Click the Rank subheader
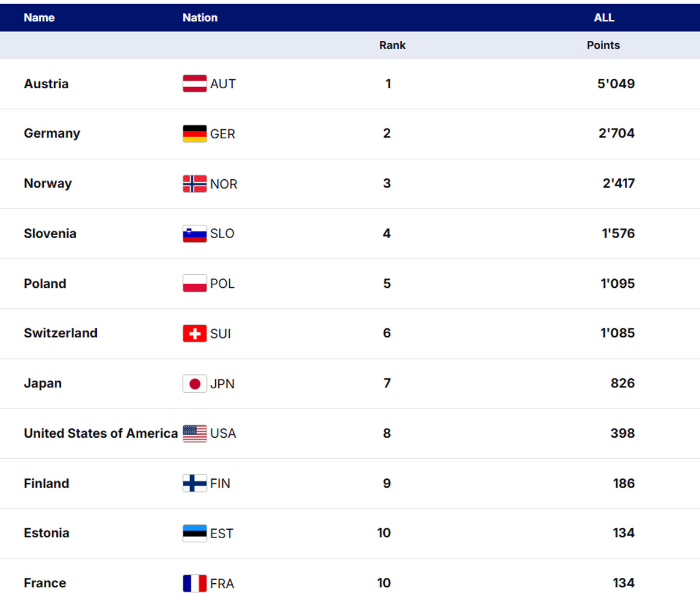Screen dimensions: 700x603 392,46
